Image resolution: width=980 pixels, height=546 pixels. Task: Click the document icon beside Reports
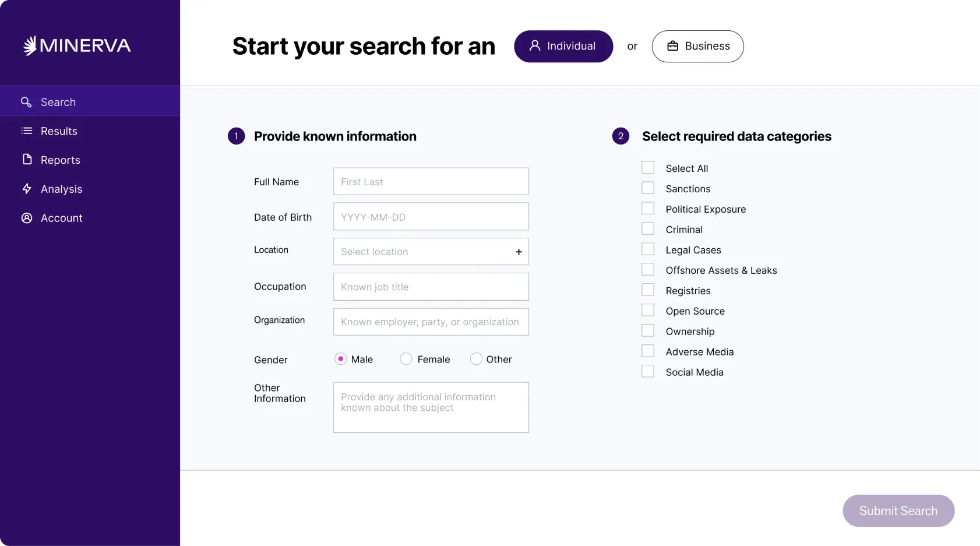[x=27, y=160]
